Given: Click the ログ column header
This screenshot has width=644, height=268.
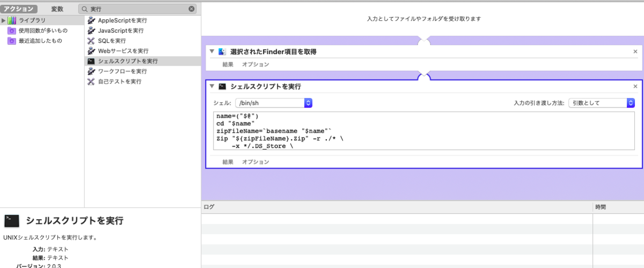Looking at the screenshot, I should 397,207.
